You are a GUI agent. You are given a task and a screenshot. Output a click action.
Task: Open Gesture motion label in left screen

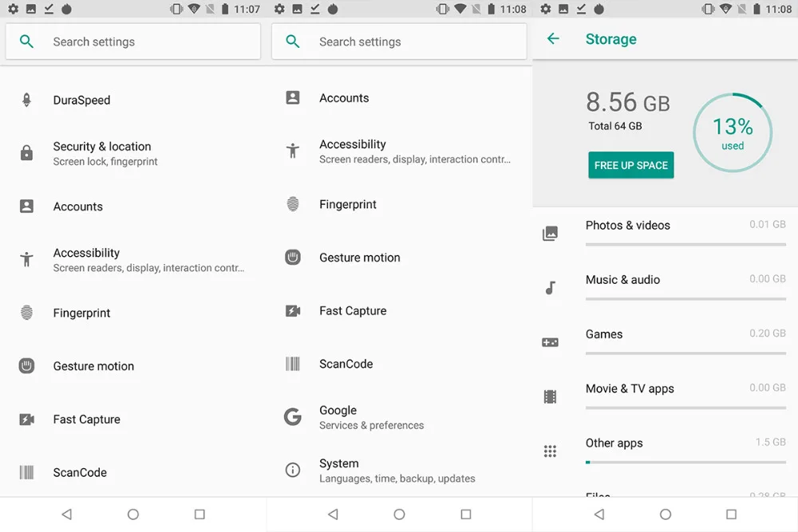pyautogui.click(x=93, y=365)
